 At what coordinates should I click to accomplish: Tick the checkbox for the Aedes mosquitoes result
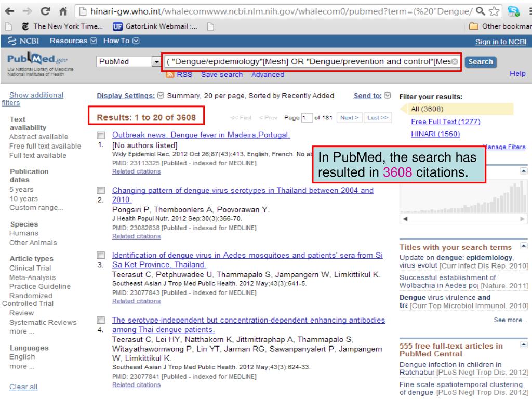pyautogui.click(x=101, y=255)
